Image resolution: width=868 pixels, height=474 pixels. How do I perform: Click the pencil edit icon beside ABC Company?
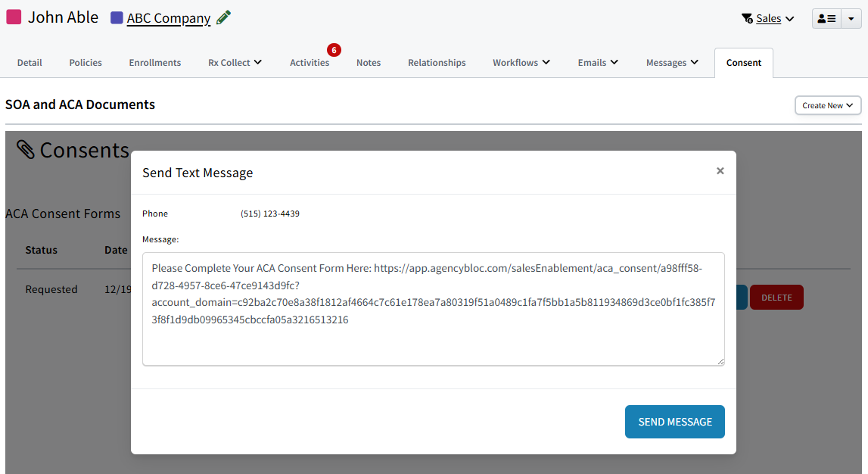[223, 17]
